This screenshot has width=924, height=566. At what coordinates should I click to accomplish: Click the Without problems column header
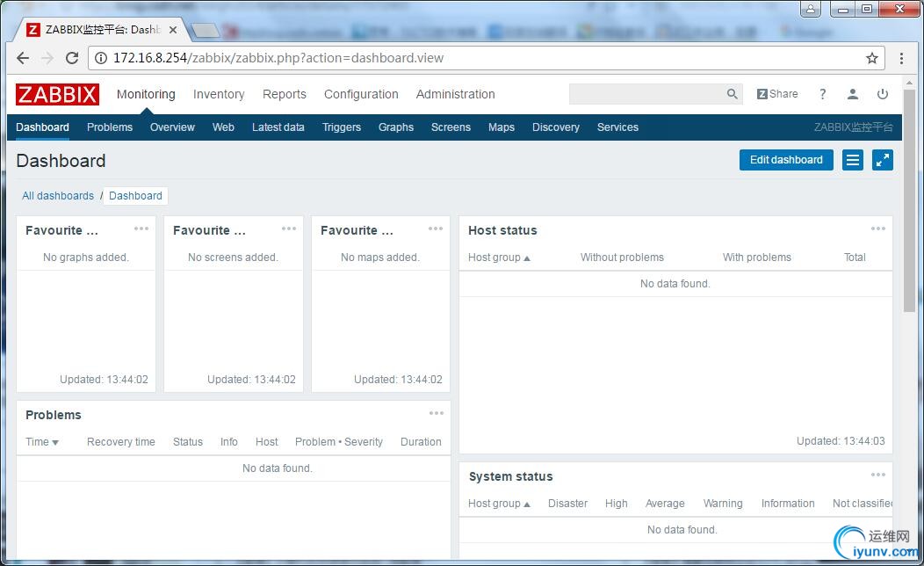click(x=622, y=257)
